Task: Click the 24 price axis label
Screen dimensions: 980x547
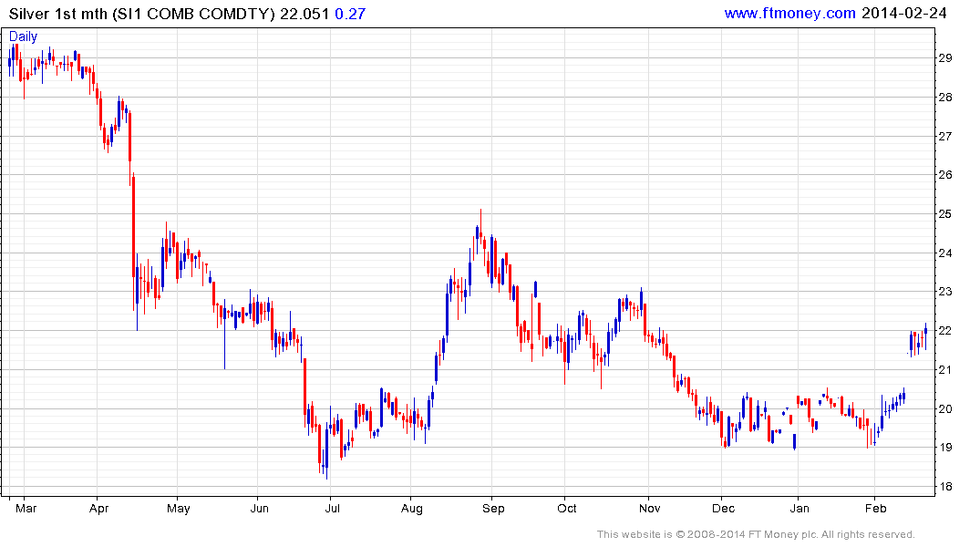Action: (945, 253)
